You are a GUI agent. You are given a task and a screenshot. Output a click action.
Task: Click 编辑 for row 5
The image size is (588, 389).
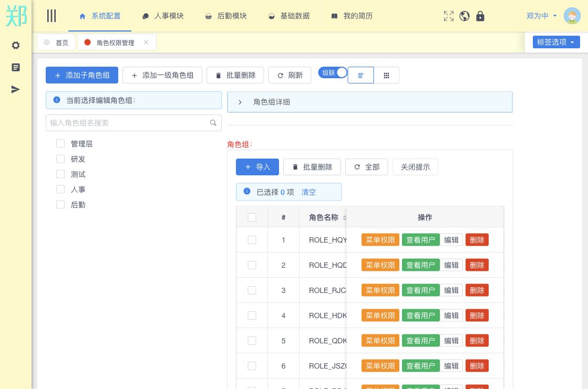[x=451, y=341]
